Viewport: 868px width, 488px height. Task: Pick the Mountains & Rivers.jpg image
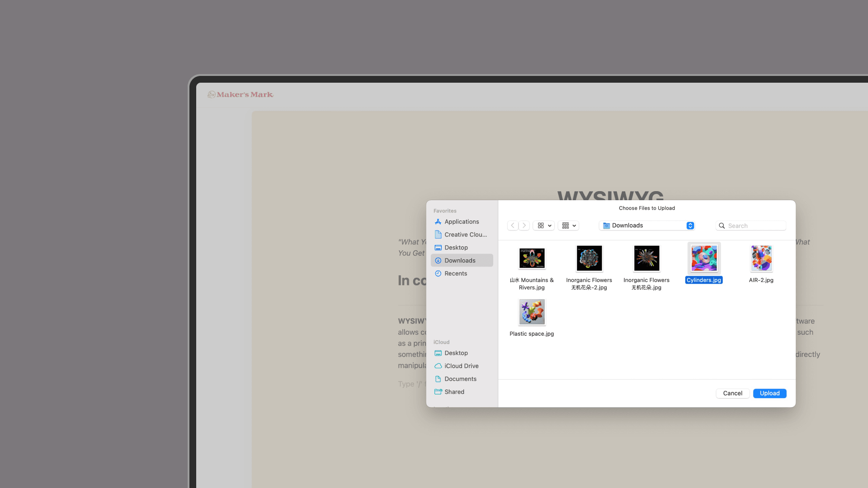click(x=532, y=258)
